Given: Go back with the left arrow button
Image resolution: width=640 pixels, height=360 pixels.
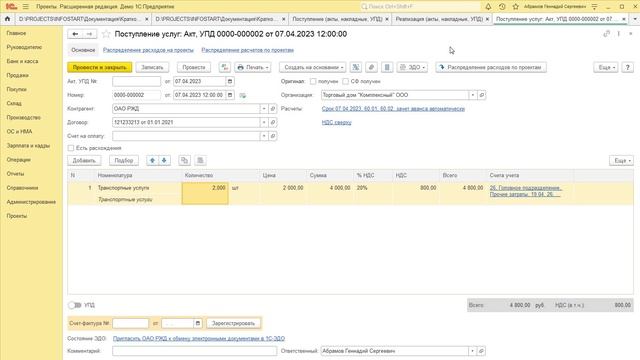Looking at the screenshot, I should pyautogui.click(x=75, y=34).
